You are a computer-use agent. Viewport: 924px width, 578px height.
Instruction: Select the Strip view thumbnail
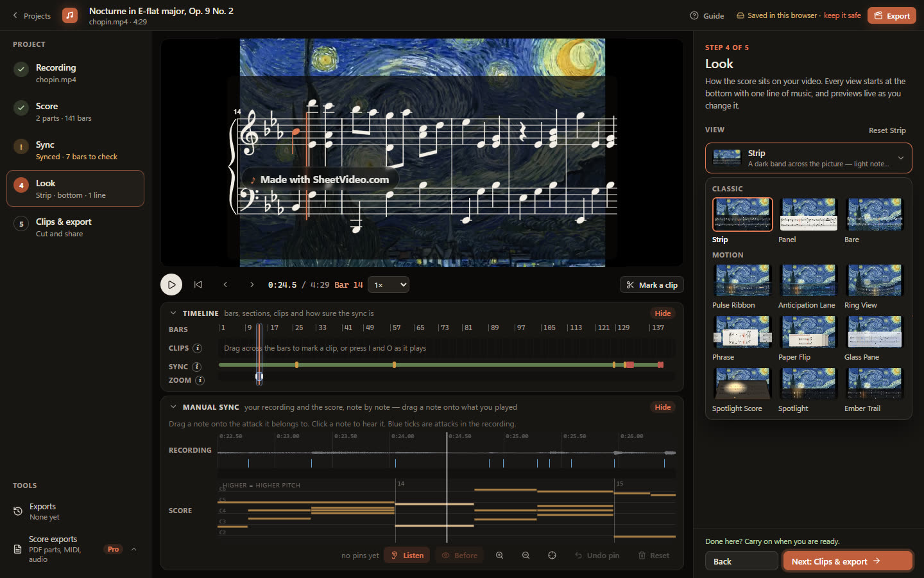(742, 215)
